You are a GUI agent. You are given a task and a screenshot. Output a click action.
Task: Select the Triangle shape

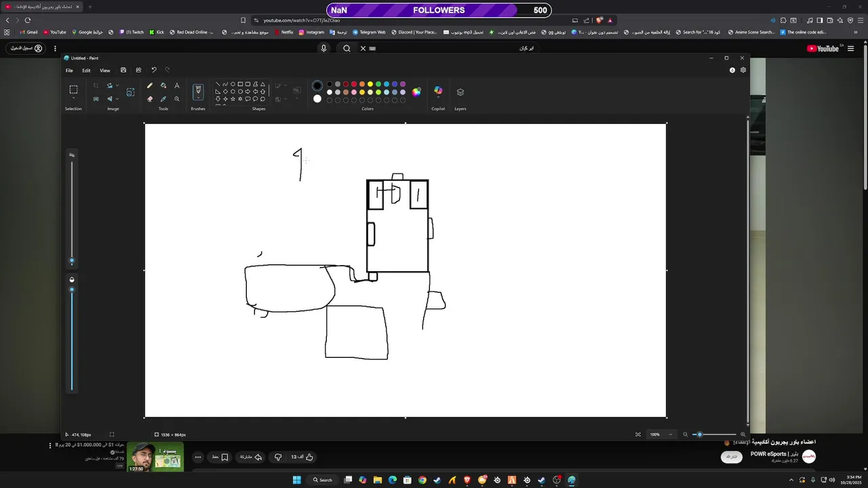click(x=262, y=84)
